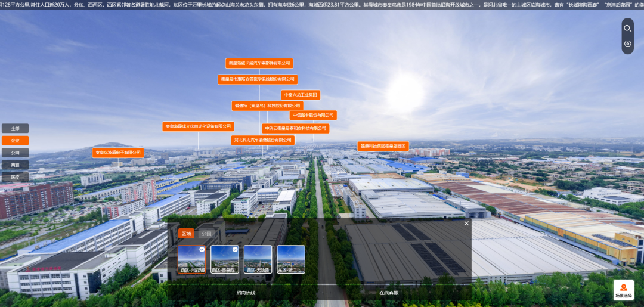
Task: Select the 企业 filter on the left
Action: [15, 140]
